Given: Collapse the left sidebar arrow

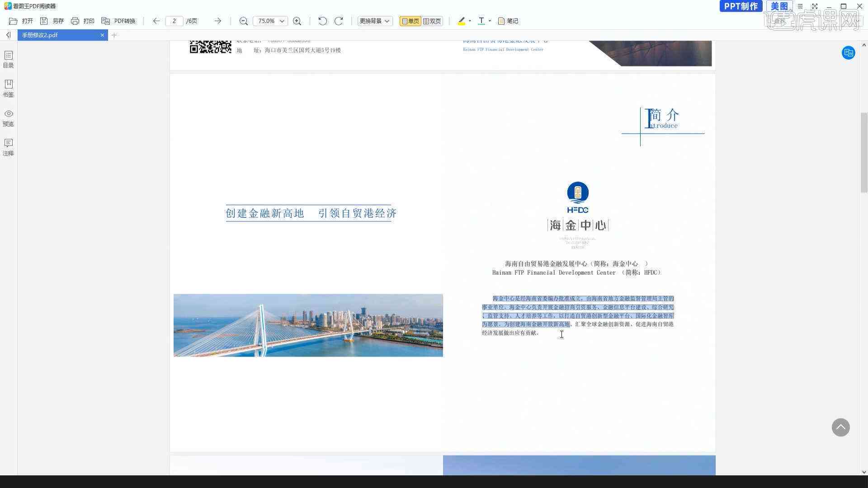Looking at the screenshot, I should pos(8,35).
